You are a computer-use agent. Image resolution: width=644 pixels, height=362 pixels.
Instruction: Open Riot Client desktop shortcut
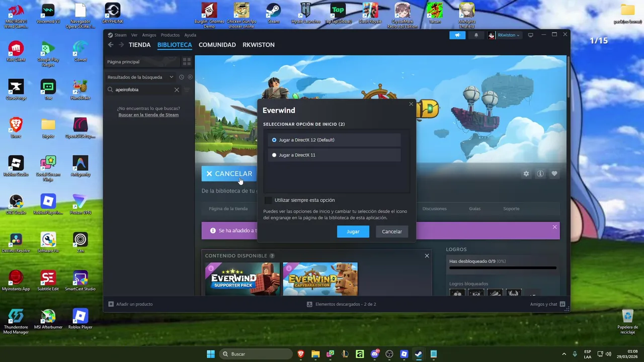(16, 52)
